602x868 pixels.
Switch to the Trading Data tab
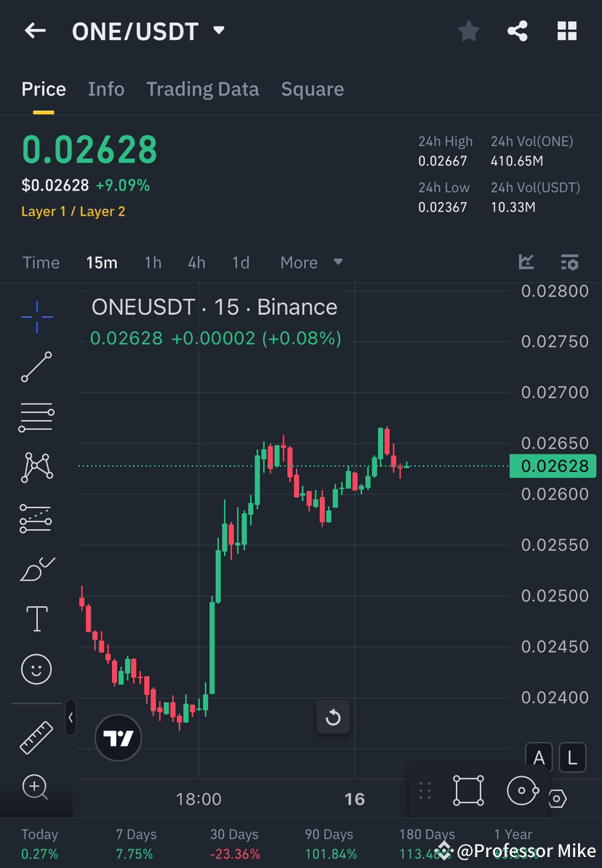[202, 89]
